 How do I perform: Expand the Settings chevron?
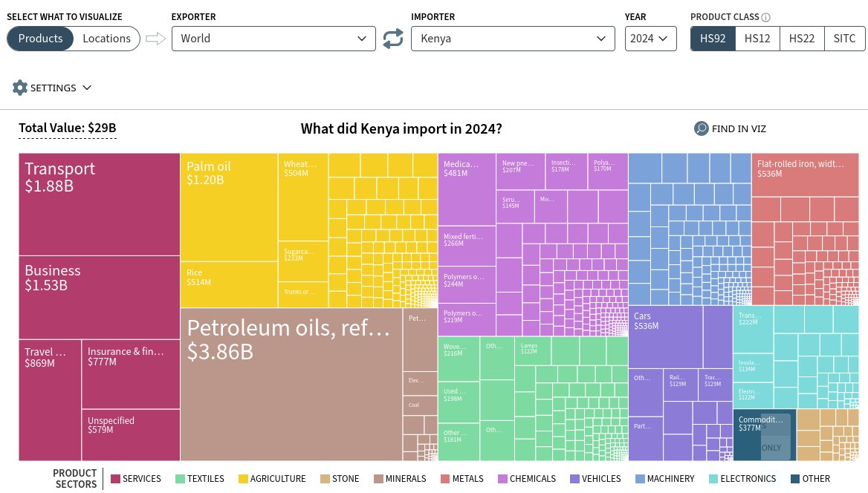tap(87, 88)
